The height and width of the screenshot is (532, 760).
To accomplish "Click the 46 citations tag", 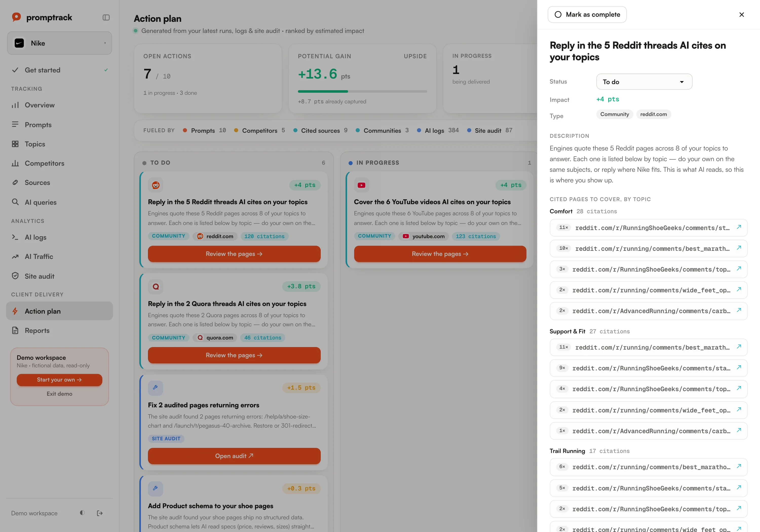I will [x=262, y=338].
